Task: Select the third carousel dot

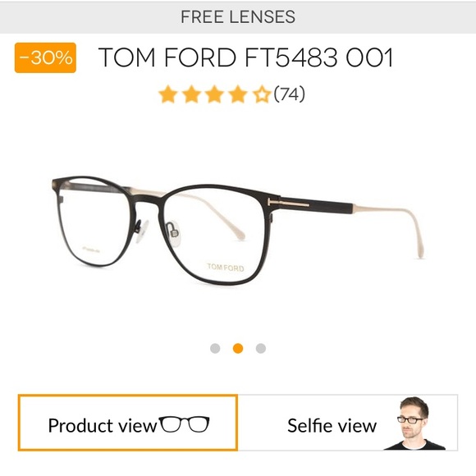Action: (x=261, y=348)
